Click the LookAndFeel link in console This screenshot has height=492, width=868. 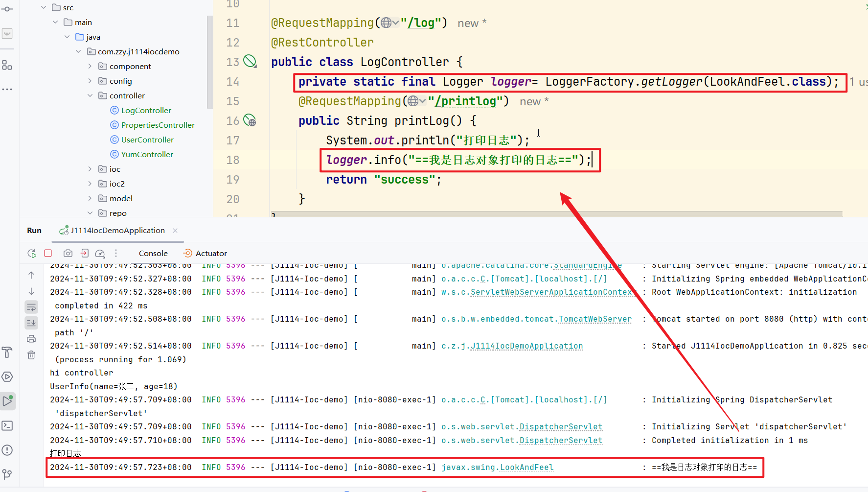pos(526,467)
